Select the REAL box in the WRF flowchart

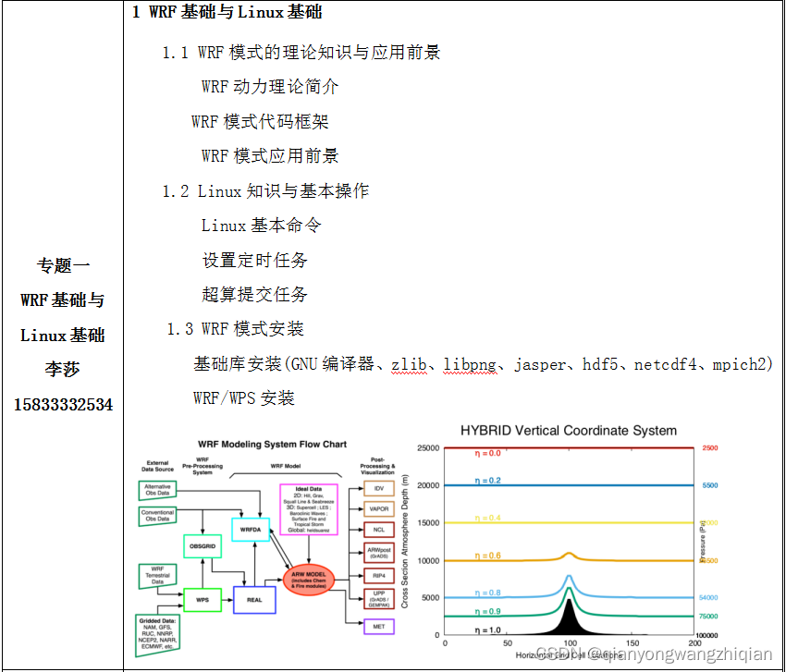[x=255, y=600]
